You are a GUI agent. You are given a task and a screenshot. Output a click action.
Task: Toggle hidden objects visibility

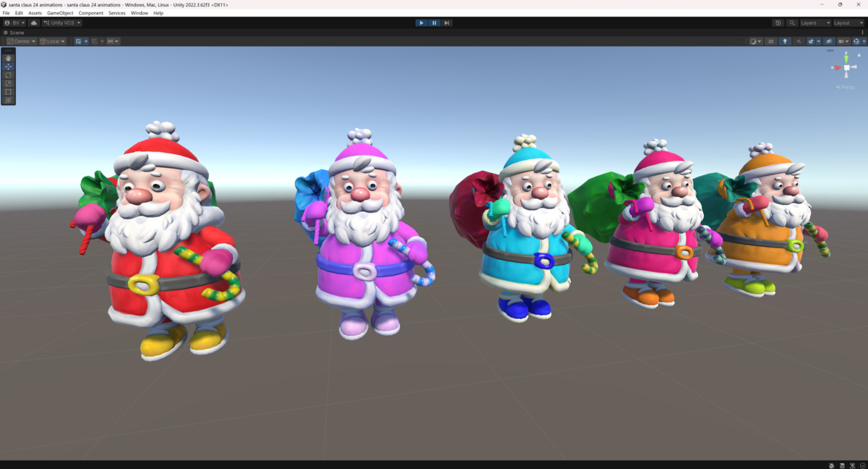(x=829, y=41)
